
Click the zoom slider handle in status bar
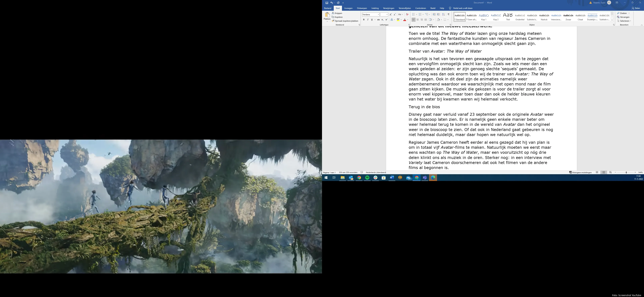click(x=626, y=172)
